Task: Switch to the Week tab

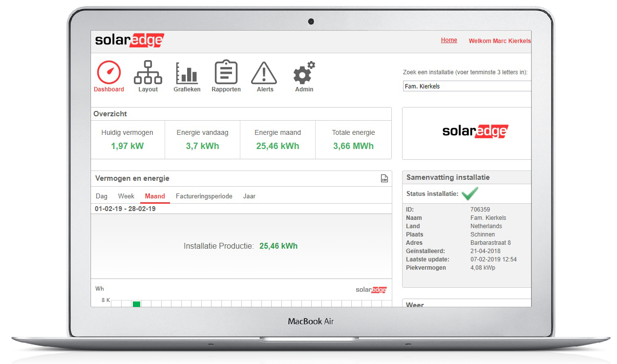Action: click(126, 196)
